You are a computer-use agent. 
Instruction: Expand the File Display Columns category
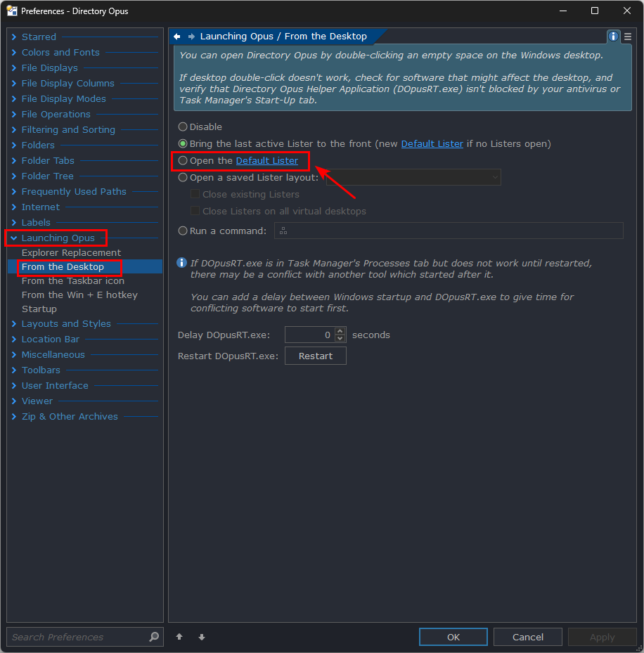click(14, 83)
